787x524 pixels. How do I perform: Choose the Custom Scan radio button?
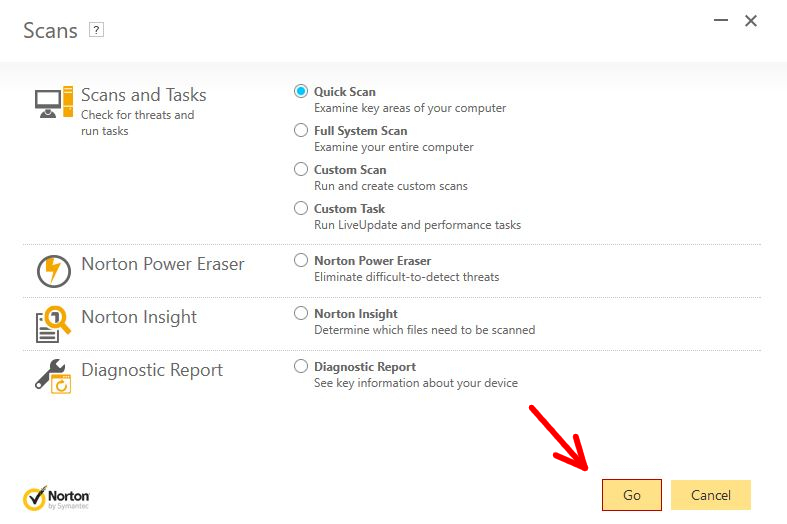(x=301, y=169)
